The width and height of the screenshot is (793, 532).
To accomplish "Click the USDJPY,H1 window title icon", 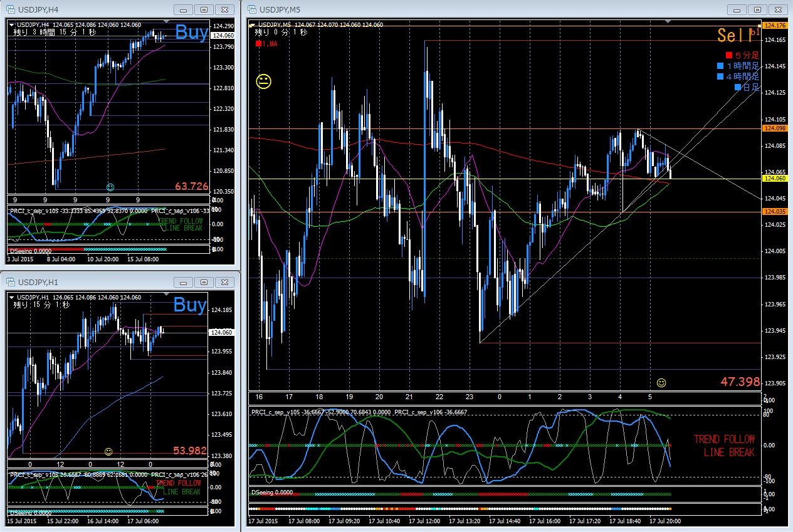I will pyautogui.click(x=10, y=281).
